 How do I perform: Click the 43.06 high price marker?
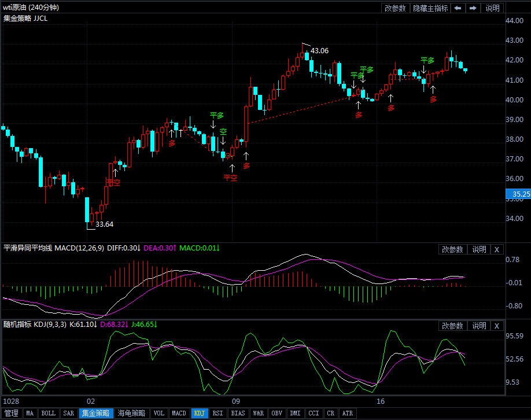click(319, 51)
